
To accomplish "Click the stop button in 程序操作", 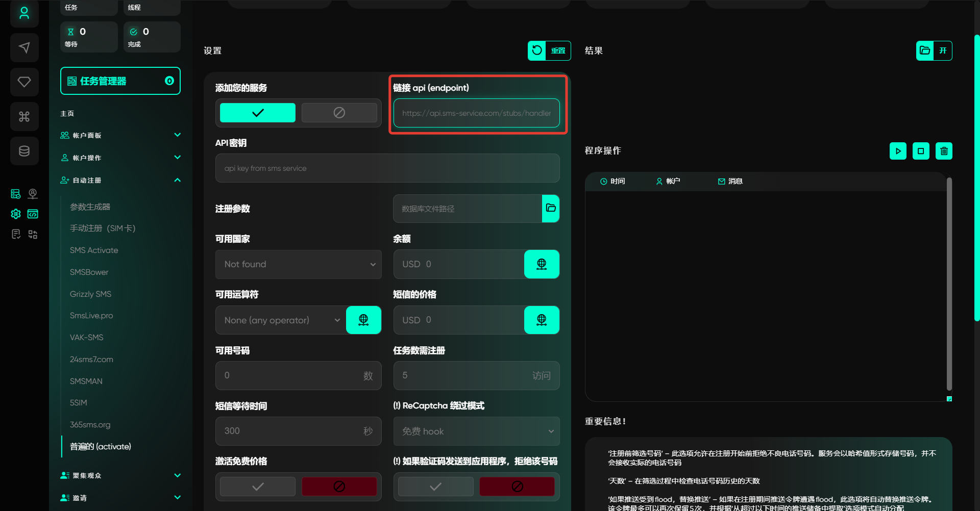I will [x=921, y=151].
